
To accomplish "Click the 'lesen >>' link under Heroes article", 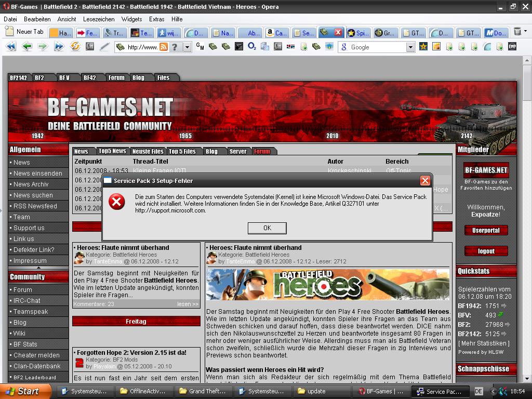I will click(188, 304).
